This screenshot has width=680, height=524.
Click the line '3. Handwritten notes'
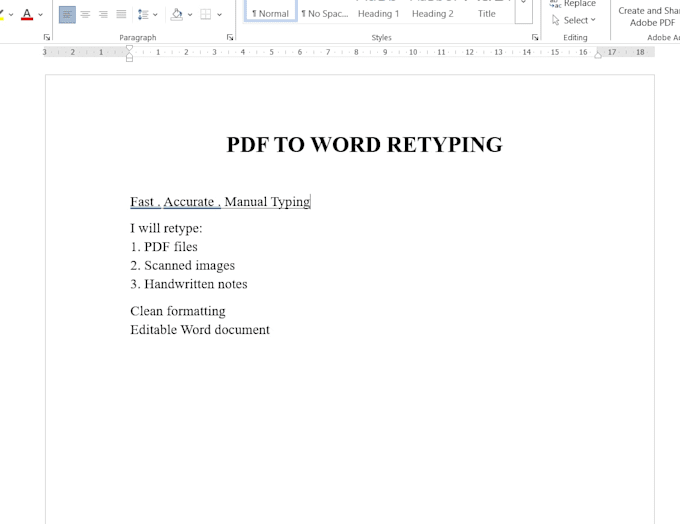tap(189, 284)
